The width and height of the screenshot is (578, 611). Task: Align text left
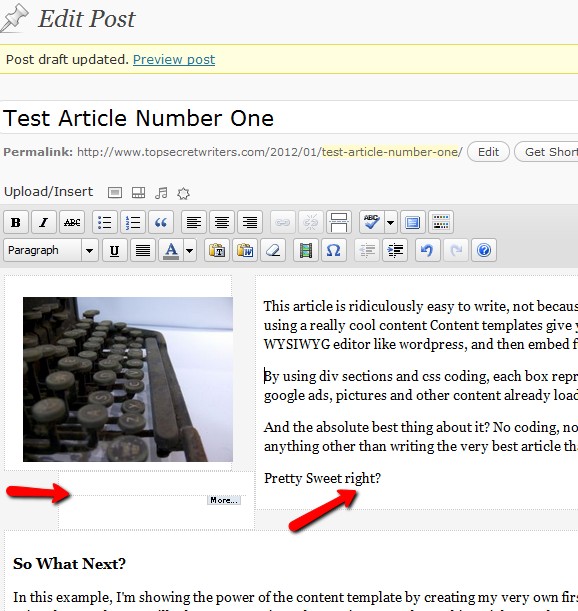pyautogui.click(x=194, y=223)
